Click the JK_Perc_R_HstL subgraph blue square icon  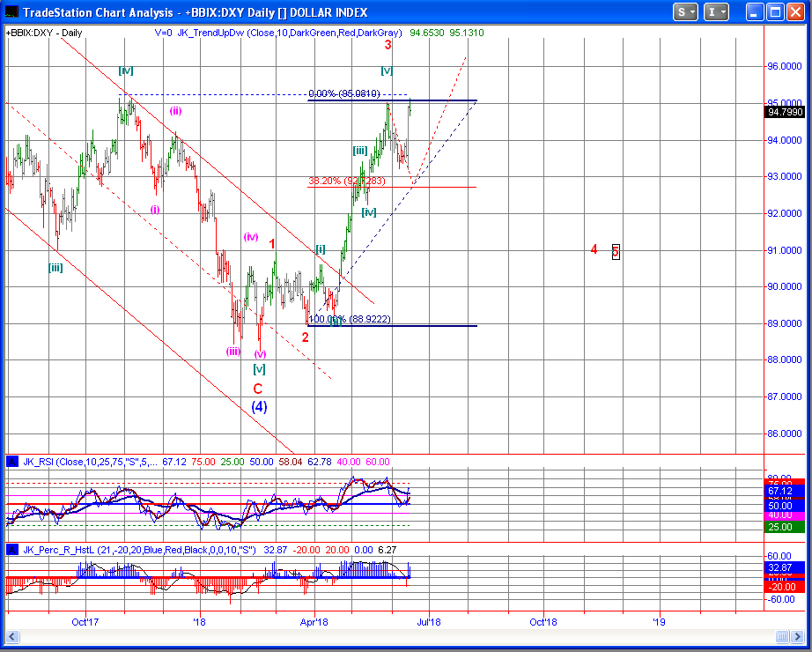pos(11,550)
